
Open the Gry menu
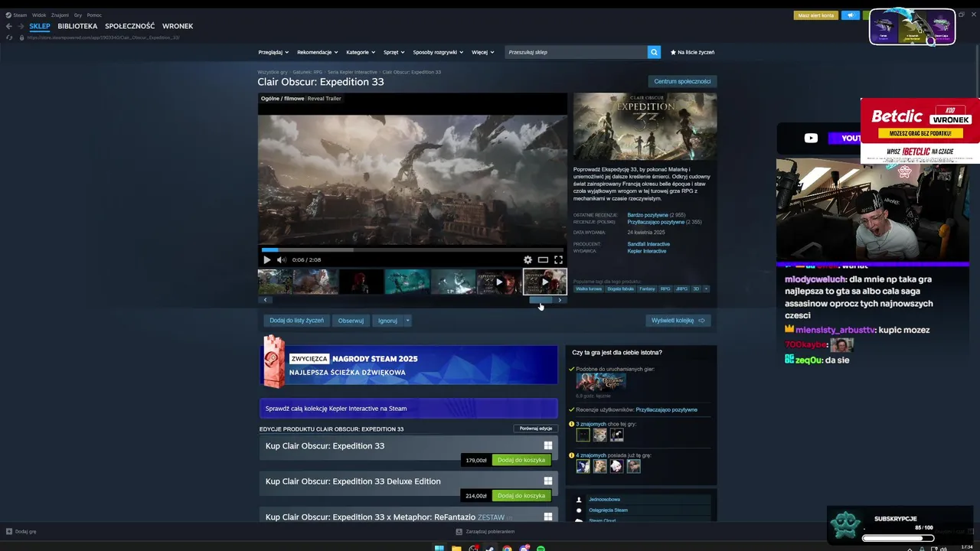(78, 15)
